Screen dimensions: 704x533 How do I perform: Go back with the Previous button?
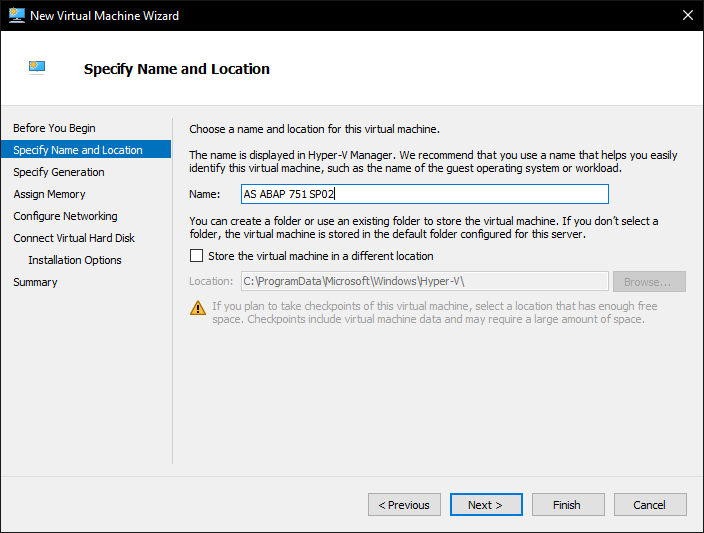404,505
